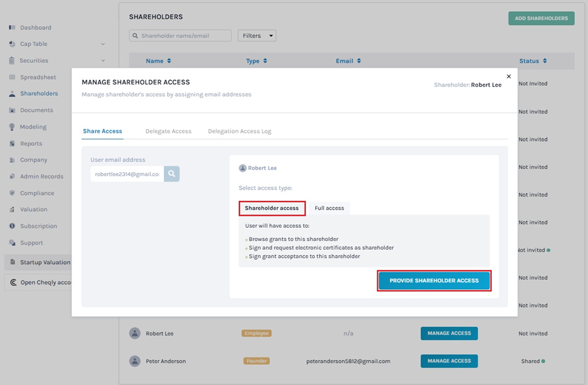The image size is (588, 385).
Task: Click the user email address field
Action: click(127, 173)
